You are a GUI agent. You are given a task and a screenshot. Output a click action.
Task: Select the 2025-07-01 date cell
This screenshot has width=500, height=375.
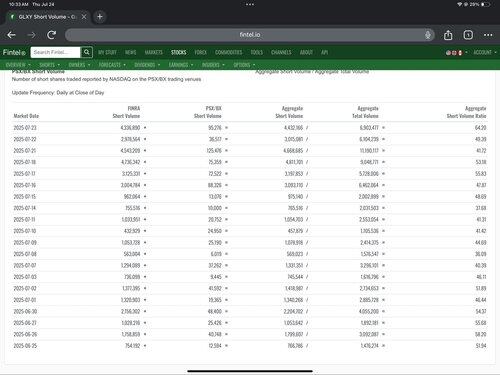(x=25, y=300)
